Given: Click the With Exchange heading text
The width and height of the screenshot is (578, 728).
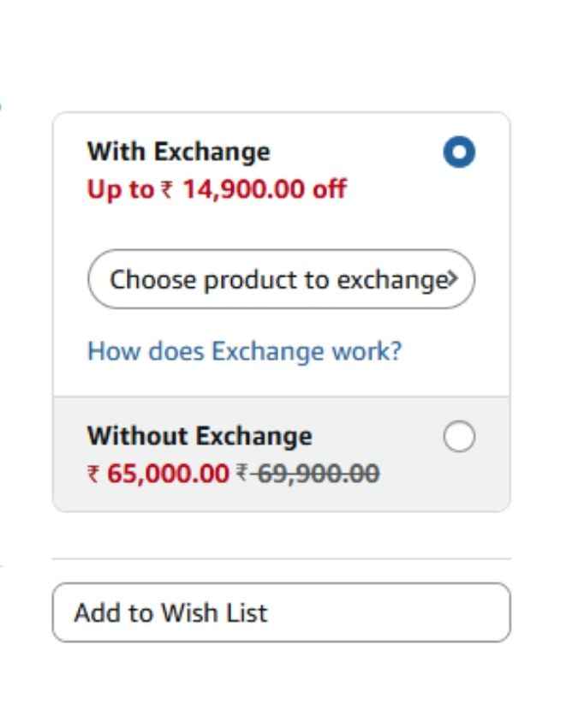Looking at the screenshot, I should click(179, 152).
